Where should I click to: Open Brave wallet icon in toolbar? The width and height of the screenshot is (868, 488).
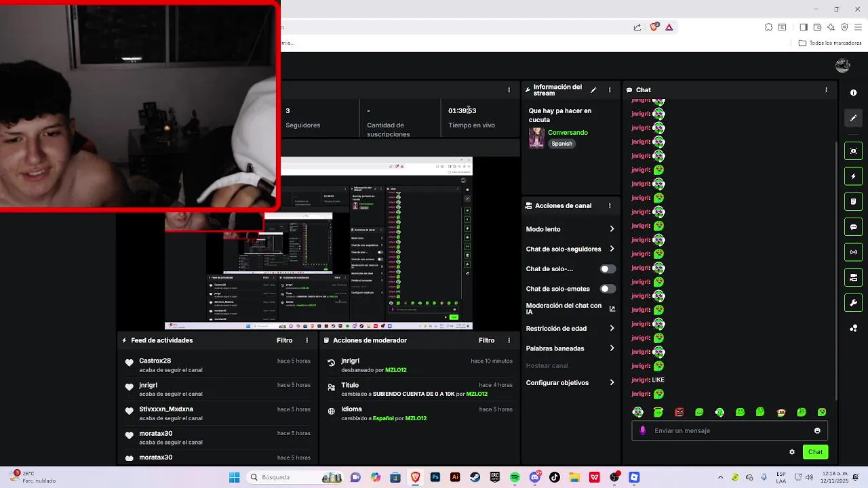817,27
